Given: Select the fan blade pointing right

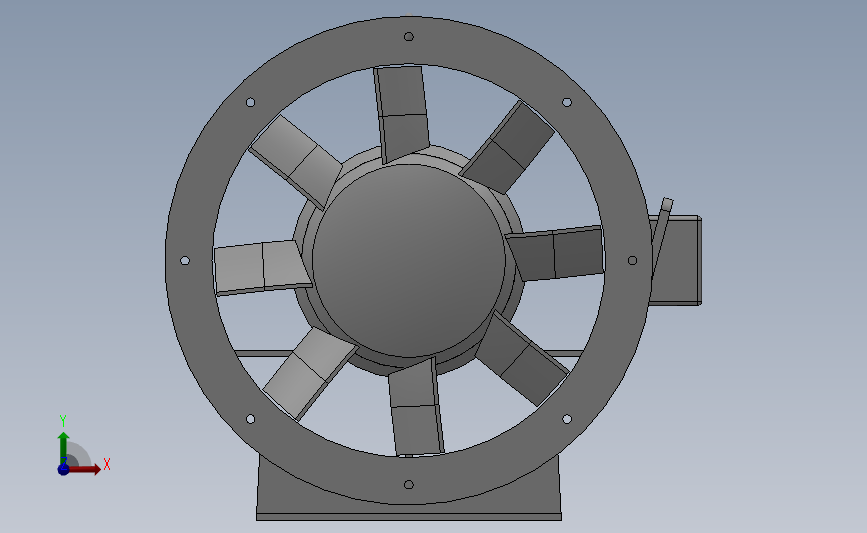Looking at the screenshot, I should 556,253.
